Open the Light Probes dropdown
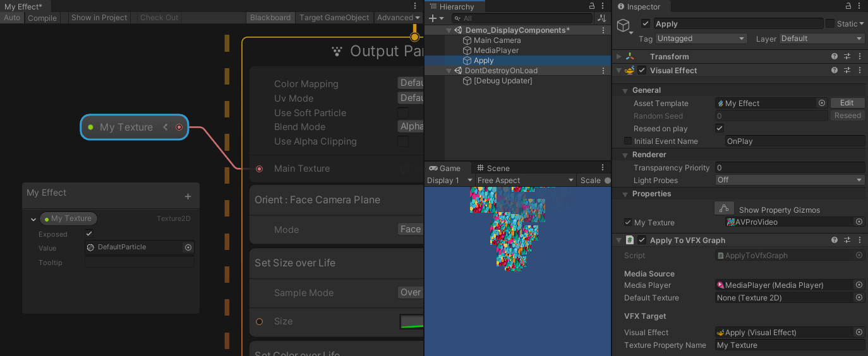Screen dimensions: 868x356 coord(790,180)
